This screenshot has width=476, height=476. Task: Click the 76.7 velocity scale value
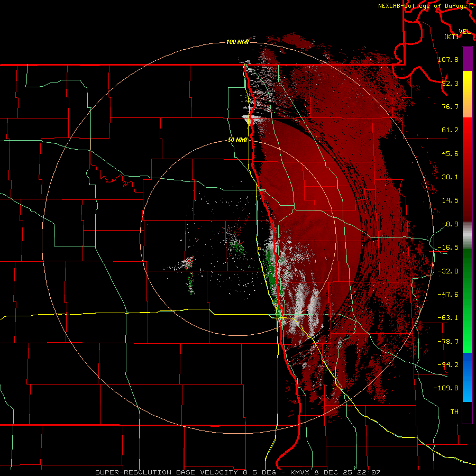[x=450, y=106]
